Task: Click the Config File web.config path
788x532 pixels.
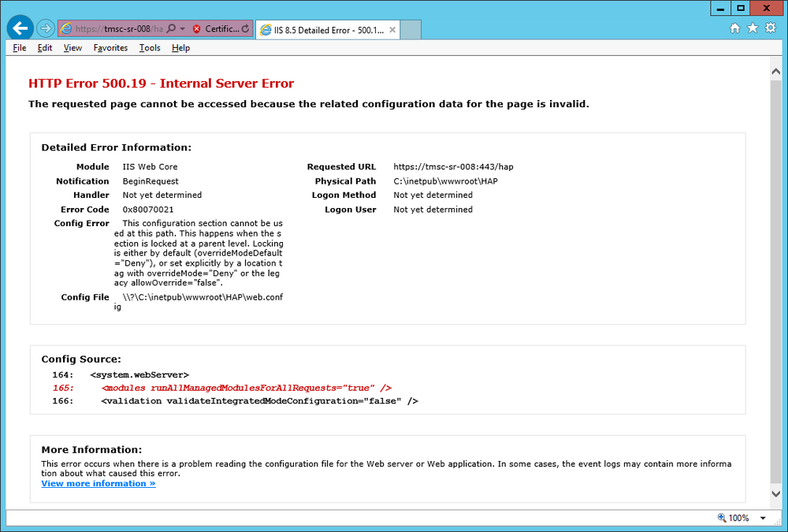Action: point(199,302)
